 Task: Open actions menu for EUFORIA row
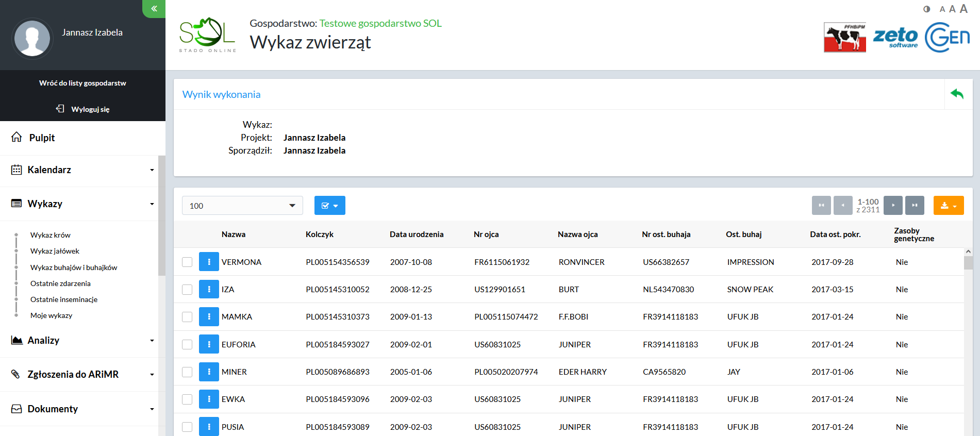click(x=209, y=344)
